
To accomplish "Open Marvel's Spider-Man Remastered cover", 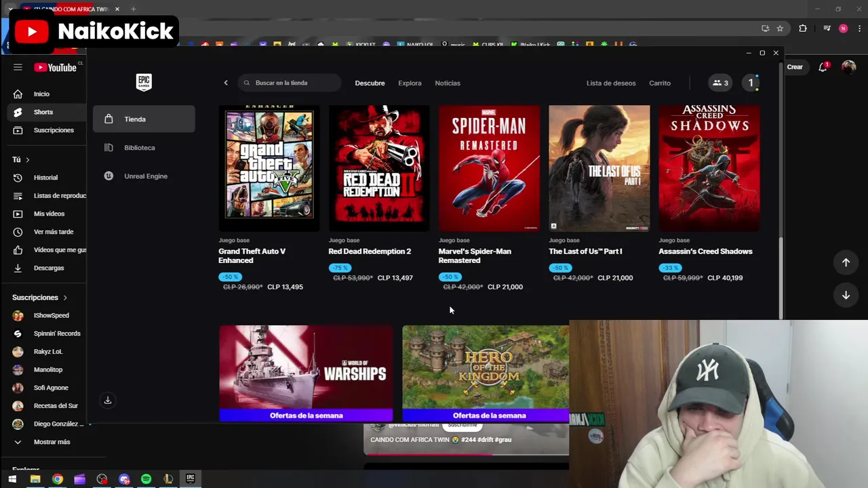I will (489, 168).
